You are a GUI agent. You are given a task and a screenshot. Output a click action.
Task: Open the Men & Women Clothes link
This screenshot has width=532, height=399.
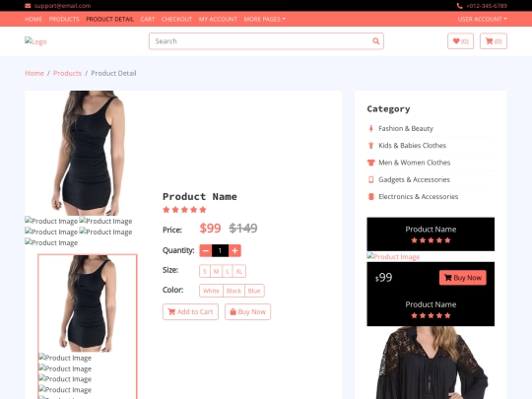(x=414, y=163)
